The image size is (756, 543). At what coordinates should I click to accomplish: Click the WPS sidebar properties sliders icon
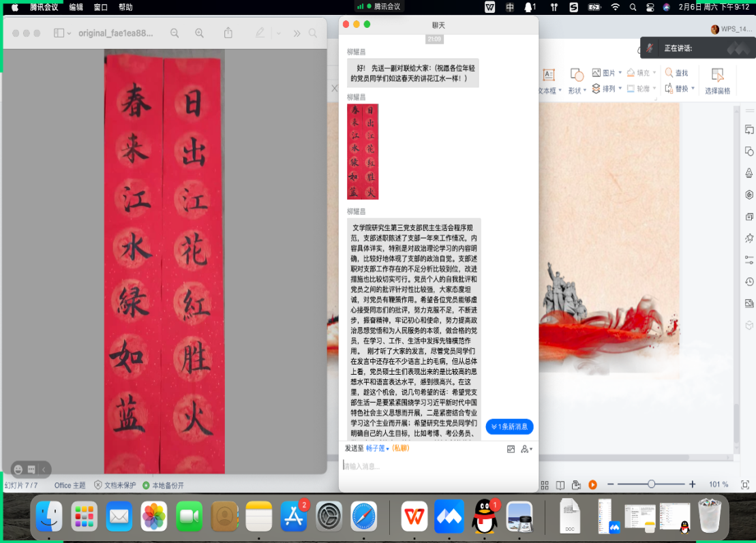749,260
